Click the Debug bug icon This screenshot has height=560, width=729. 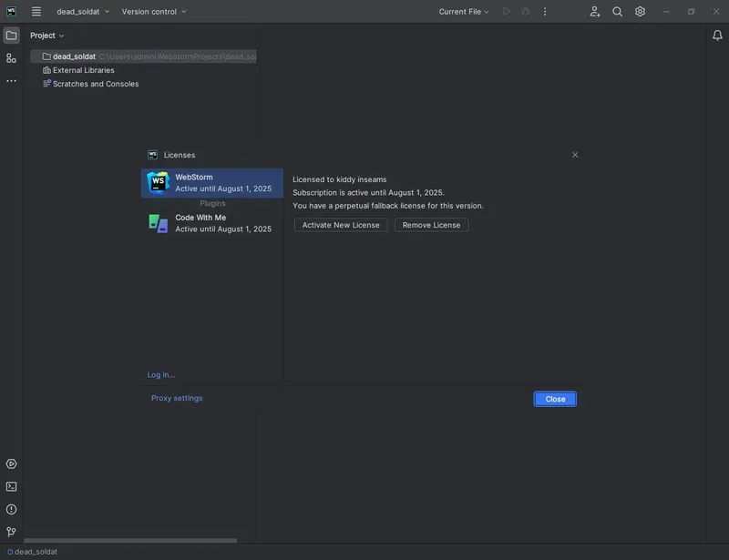pos(526,12)
